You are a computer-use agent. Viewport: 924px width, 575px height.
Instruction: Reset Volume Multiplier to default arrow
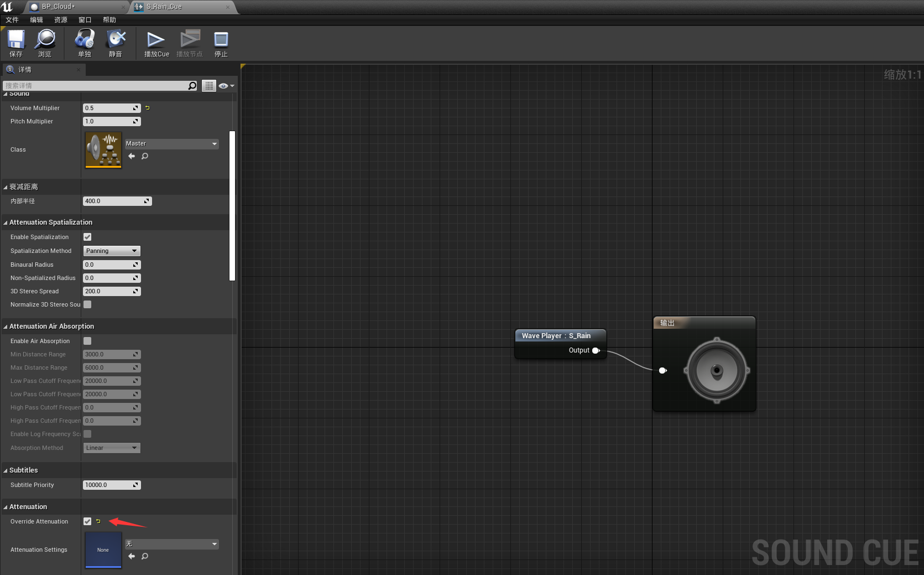(x=148, y=108)
